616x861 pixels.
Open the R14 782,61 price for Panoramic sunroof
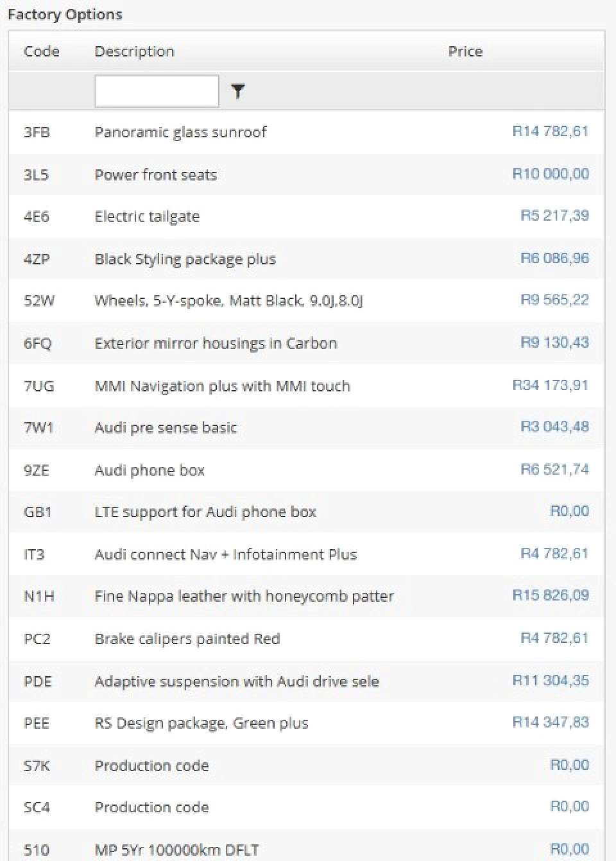550,132
